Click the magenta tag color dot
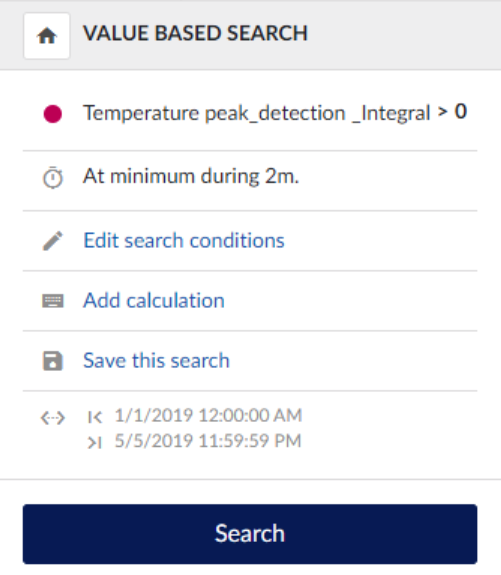Viewport: 501px width, 575px height. tap(53, 114)
